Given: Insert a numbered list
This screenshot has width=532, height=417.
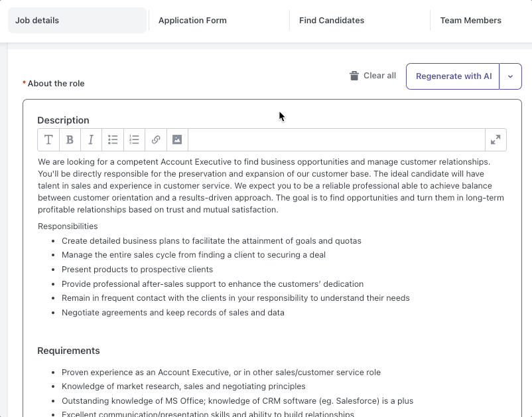Looking at the screenshot, I should (134, 140).
